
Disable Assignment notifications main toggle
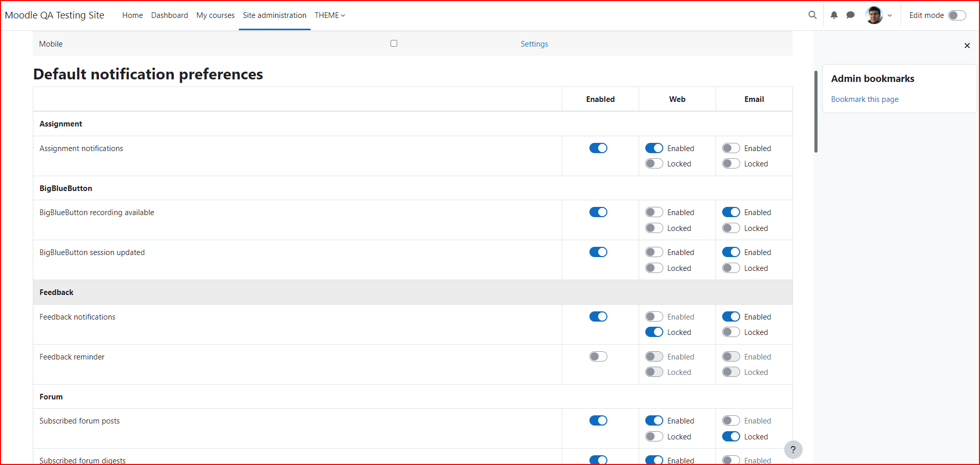point(598,148)
